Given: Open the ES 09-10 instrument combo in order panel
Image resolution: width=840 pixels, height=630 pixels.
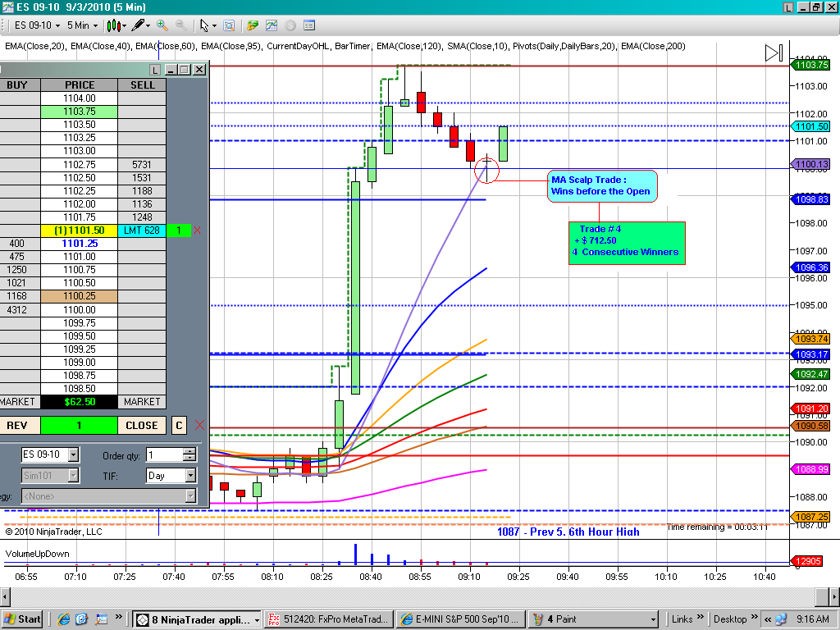Looking at the screenshot, I should click(x=50, y=454).
